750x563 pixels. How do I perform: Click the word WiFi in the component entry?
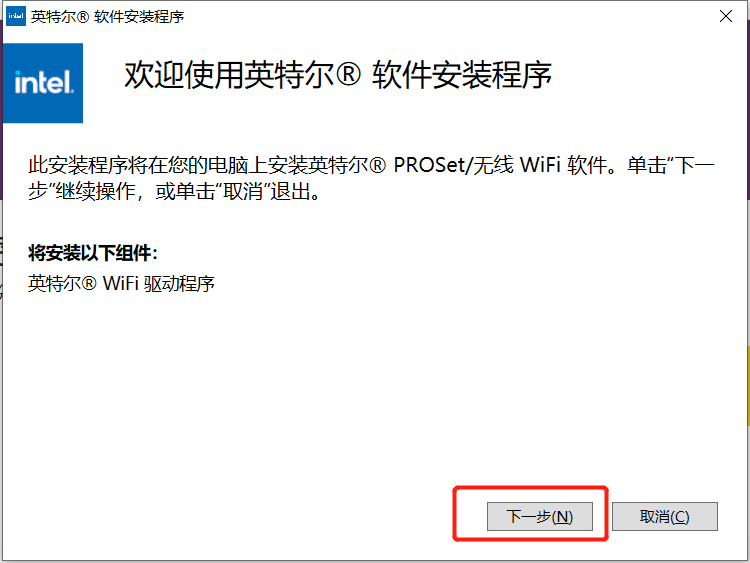pyautogui.click(x=120, y=284)
